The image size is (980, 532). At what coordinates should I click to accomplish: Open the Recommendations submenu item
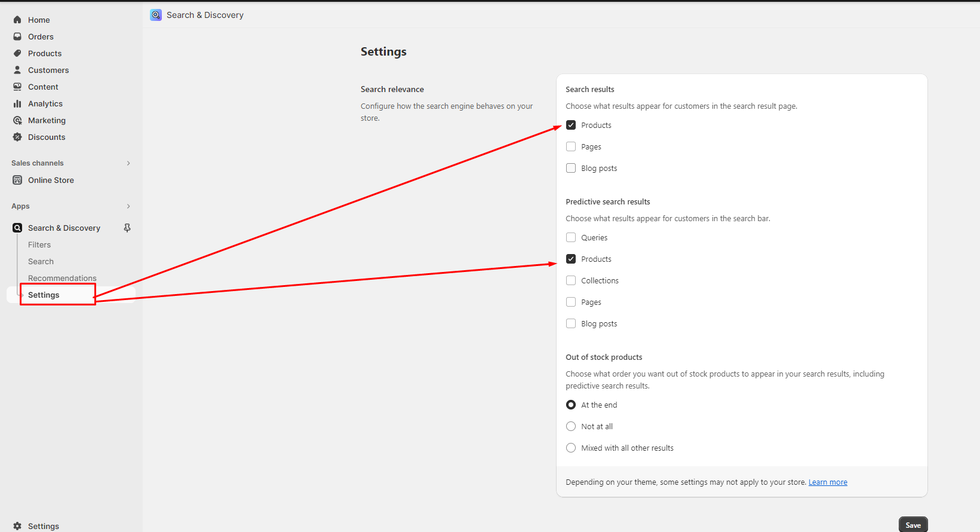(62, 278)
